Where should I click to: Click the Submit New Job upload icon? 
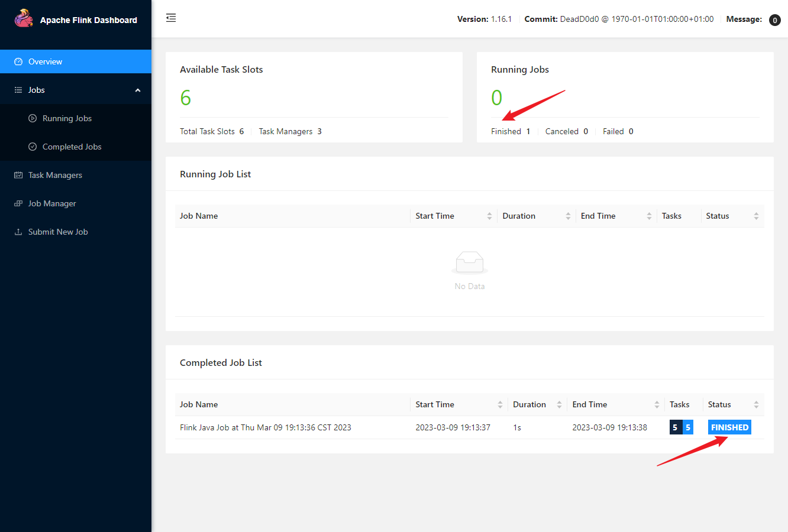pos(18,232)
